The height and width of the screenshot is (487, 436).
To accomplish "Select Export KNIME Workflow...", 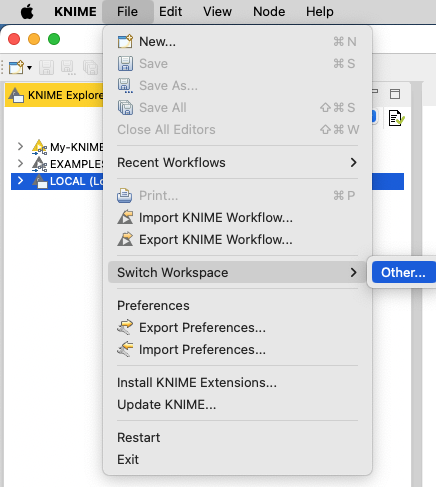I will (x=237, y=240).
